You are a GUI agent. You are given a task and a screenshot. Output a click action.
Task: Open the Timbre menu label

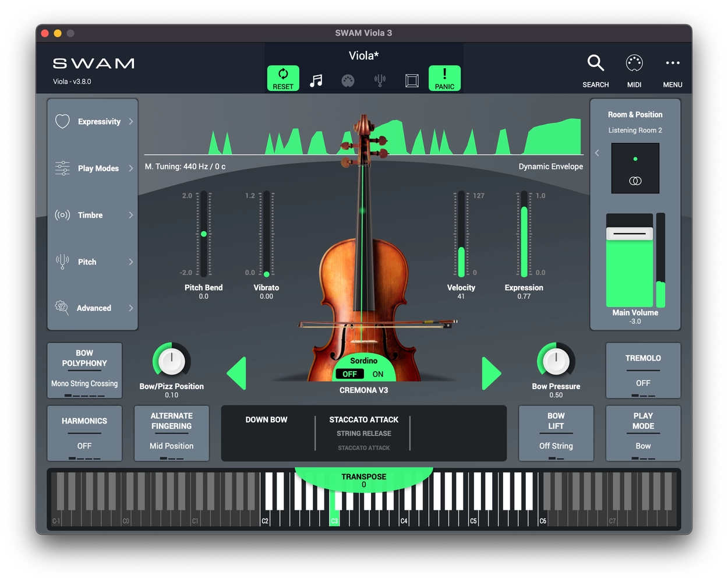pyautogui.click(x=90, y=215)
